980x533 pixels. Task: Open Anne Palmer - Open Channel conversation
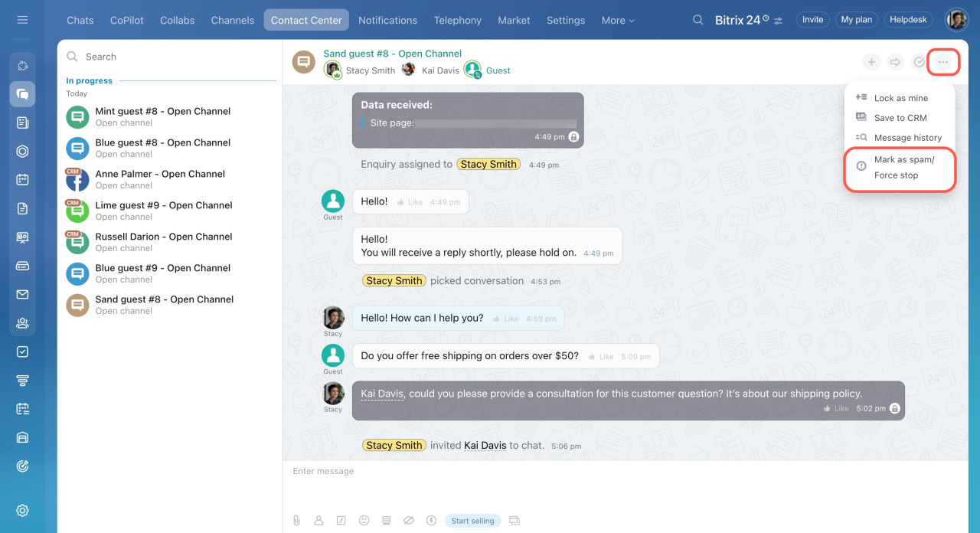[160, 179]
